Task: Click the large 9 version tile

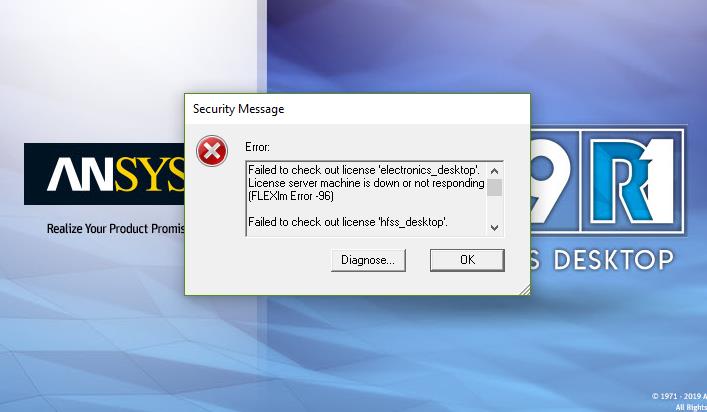Action: tap(555, 181)
